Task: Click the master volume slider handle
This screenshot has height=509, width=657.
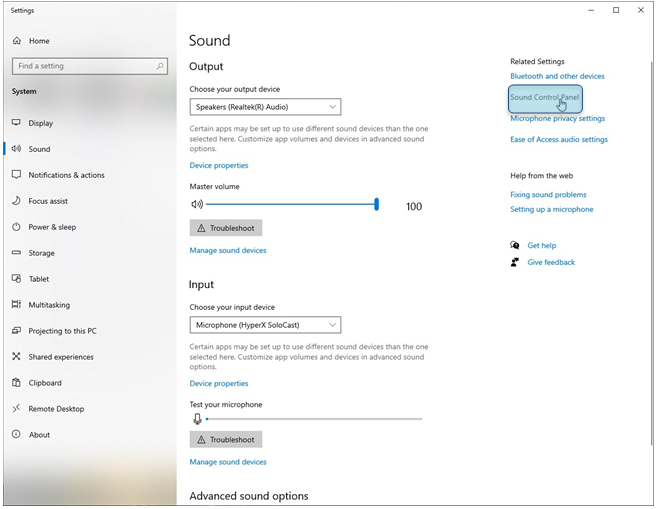Action: (x=377, y=204)
